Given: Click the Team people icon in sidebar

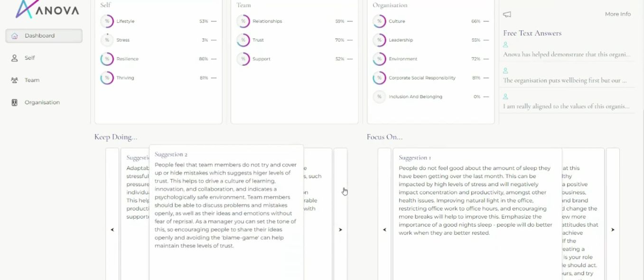Looking at the screenshot, I should tap(14, 80).
